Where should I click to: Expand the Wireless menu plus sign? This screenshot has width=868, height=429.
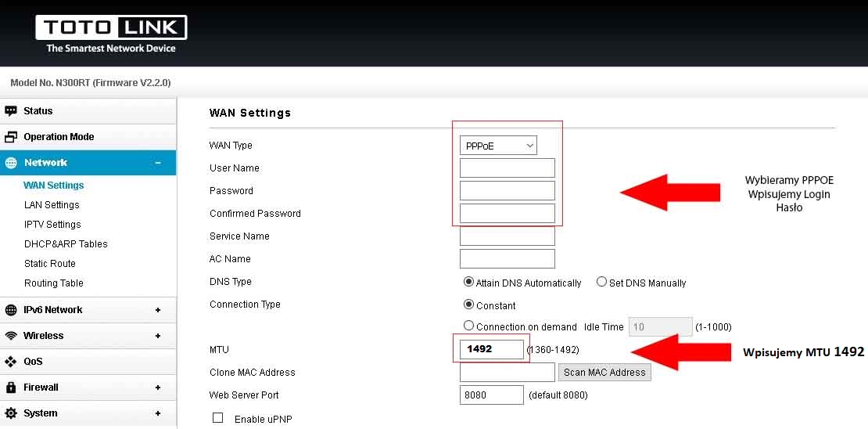pos(158,336)
